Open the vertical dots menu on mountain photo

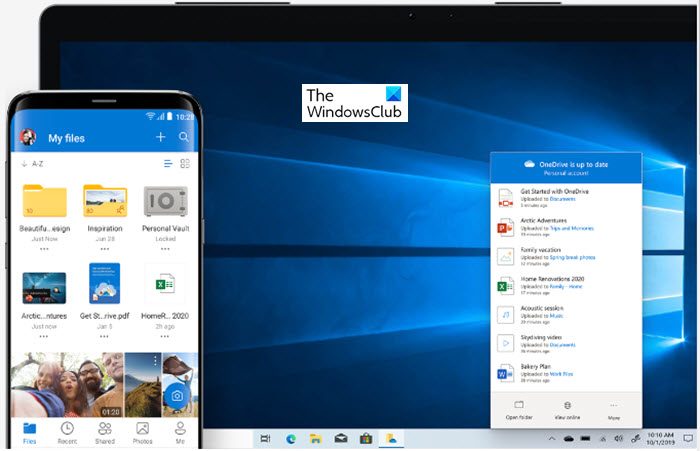pyautogui.click(x=155, y=360)
